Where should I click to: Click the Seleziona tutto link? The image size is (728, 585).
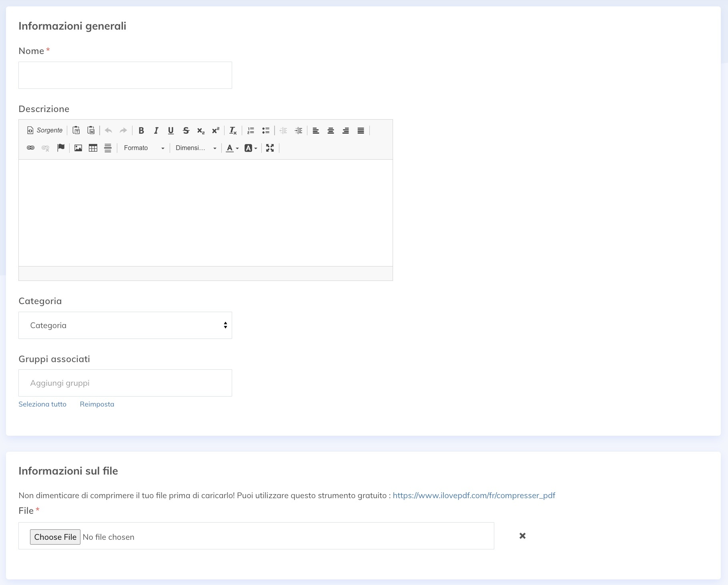[42, 404]
